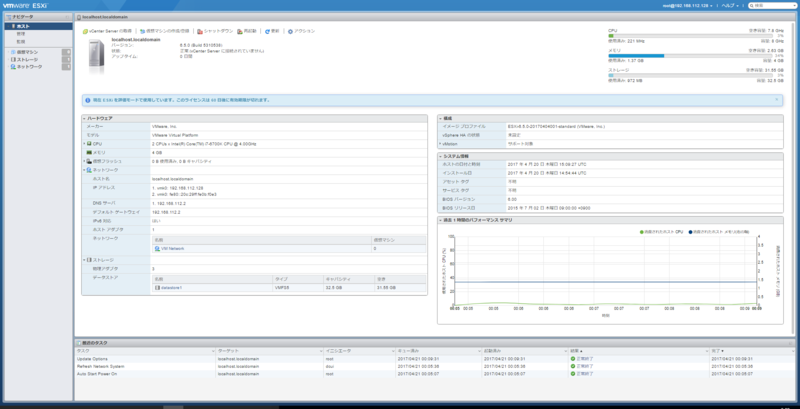Image resolution: width=800 pixels, height=409 pixels.
Task: Click the network icon in Navigator
Action: click(x=13, y=67)
